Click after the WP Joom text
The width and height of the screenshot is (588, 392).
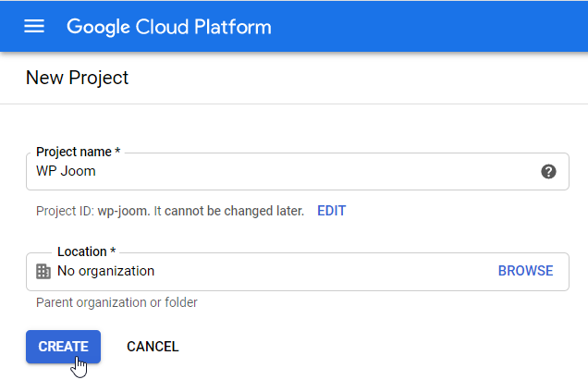tap(98, 171)
